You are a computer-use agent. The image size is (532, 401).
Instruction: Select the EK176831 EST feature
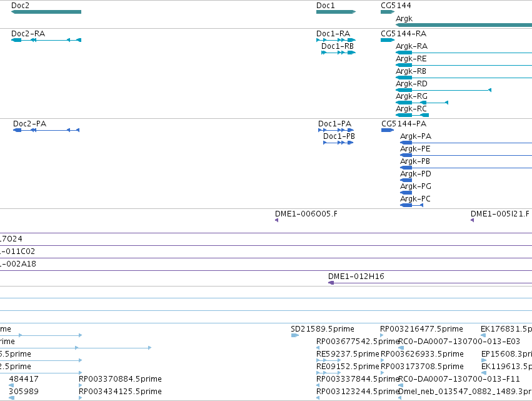pos(483,335)
